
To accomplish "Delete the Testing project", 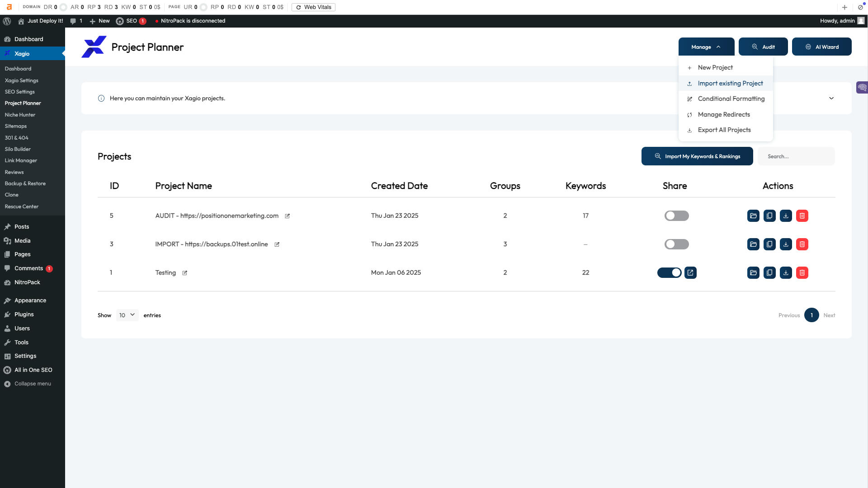I will [x=802, y=273].
